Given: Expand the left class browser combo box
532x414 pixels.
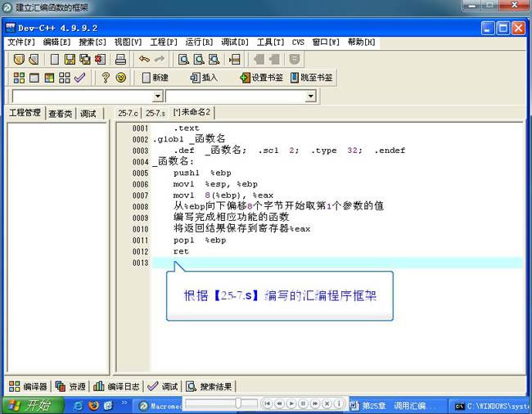Looking at the screenshot, I should tap(157, 97).
